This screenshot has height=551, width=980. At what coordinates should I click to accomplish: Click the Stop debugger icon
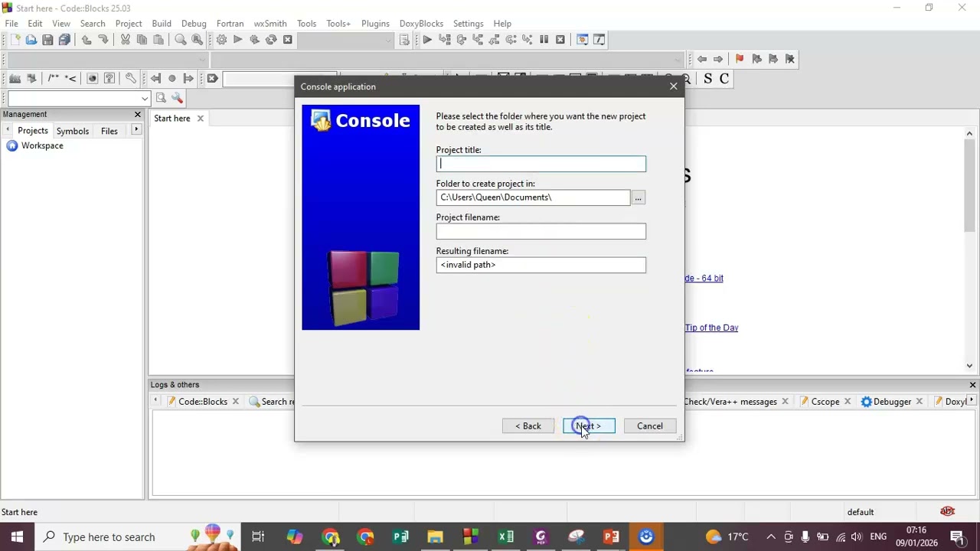click(x=560, y=40)
